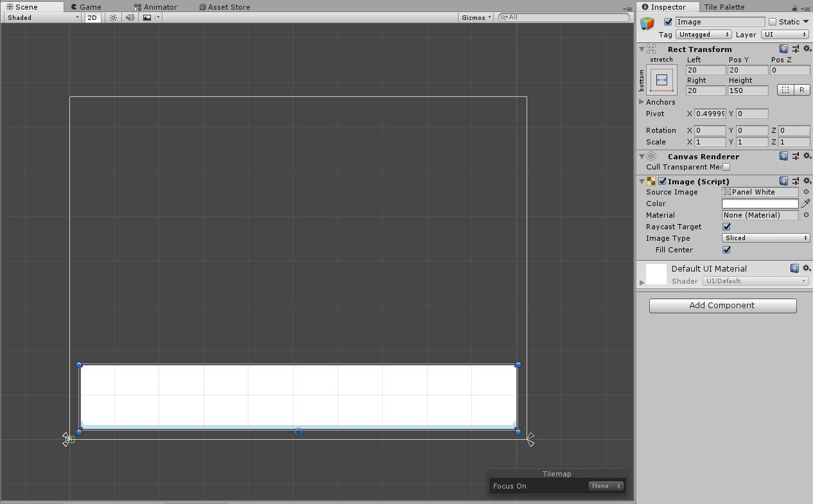Disable the Image (Script) component checkbox

[662, 181]
